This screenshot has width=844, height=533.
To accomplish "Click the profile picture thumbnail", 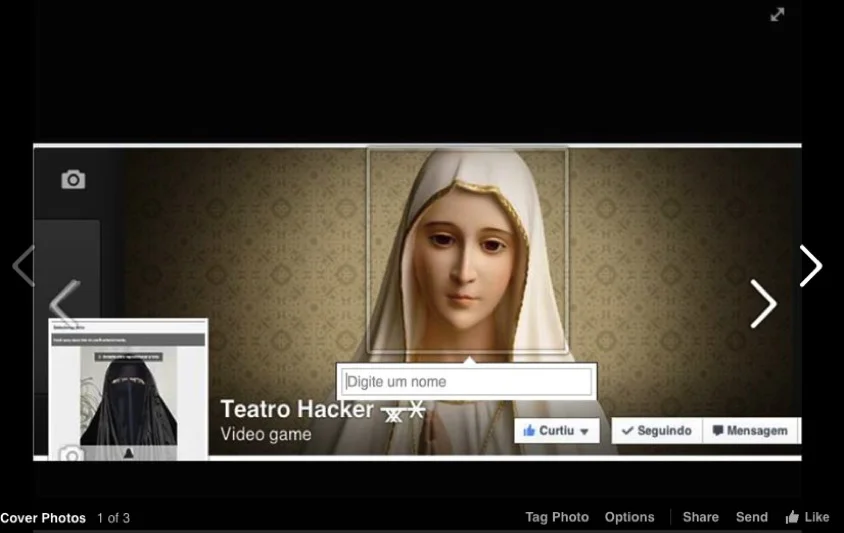I will 128,389.
